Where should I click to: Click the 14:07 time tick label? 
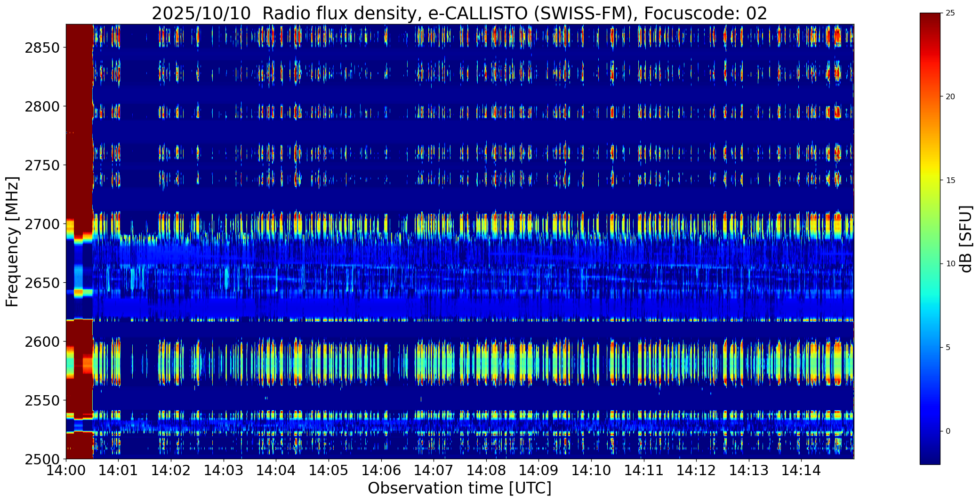coord(434,470)
